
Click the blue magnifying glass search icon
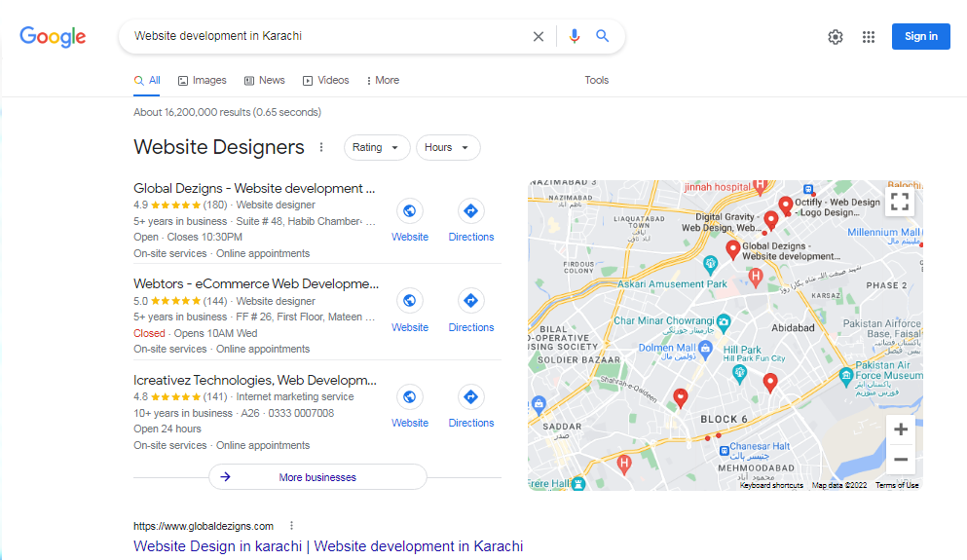[603, 36]
